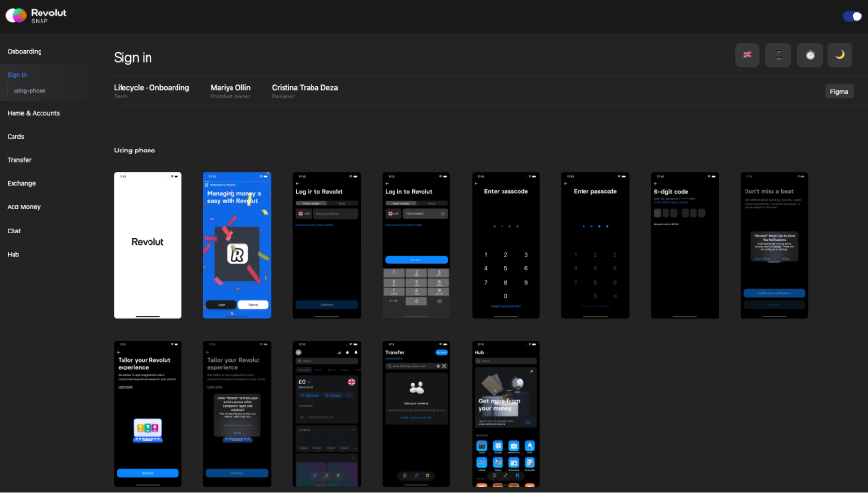Open the 'Managing money is easy' blue thumbnail
Screen dimensions: 868x493
tap(237, 245)
